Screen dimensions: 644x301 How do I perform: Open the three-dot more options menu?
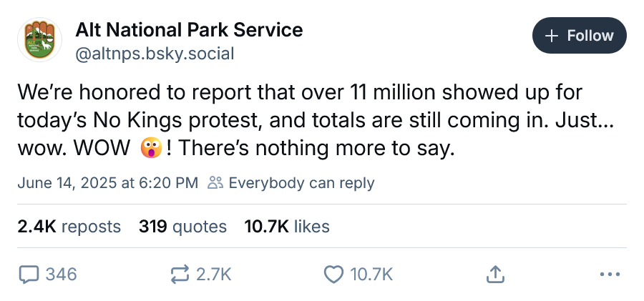610,274
